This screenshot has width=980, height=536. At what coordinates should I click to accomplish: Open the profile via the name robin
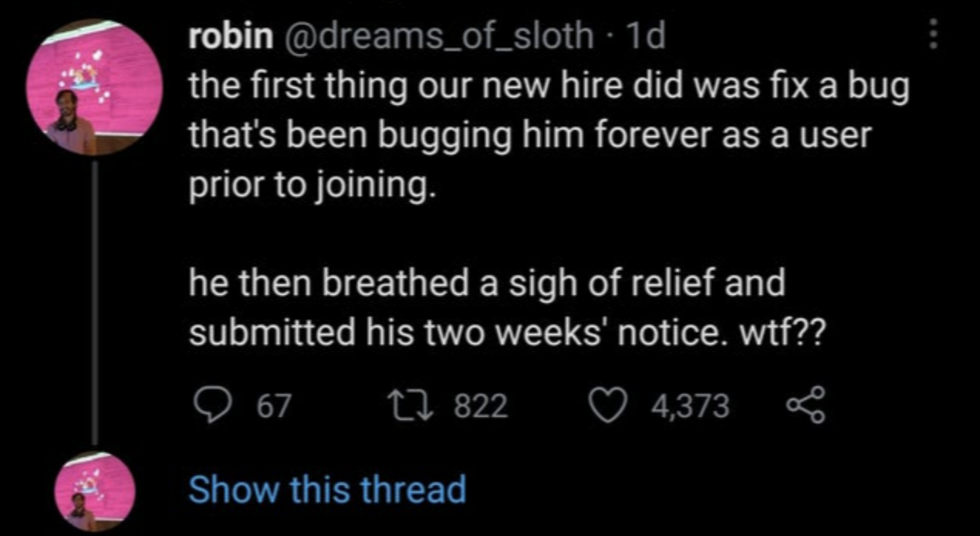tap(231, 36)
